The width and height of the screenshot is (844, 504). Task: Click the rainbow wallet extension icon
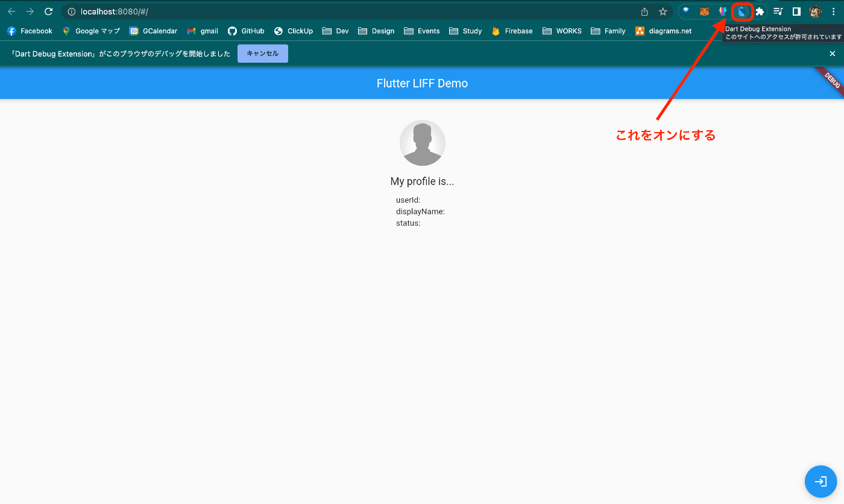[722, 11]
